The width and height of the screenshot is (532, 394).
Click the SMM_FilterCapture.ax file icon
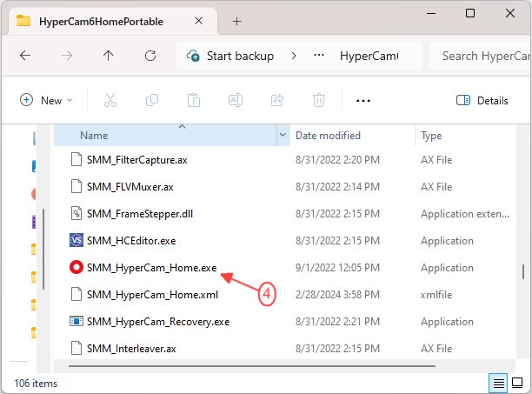point(76,159)
